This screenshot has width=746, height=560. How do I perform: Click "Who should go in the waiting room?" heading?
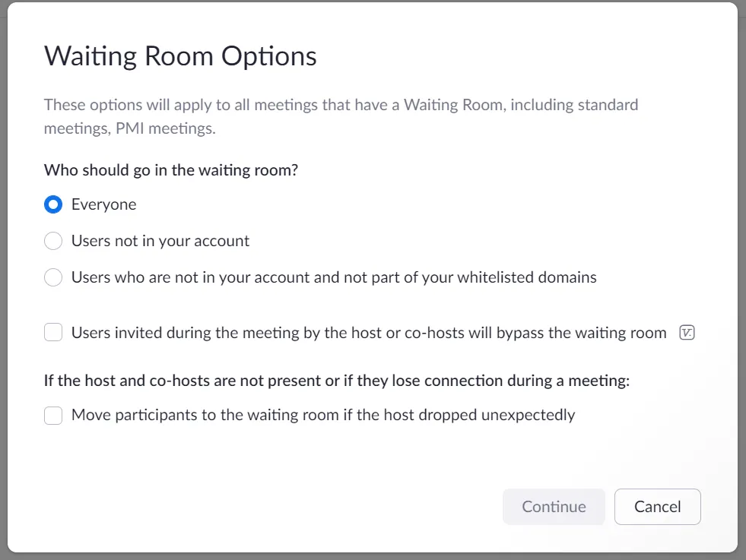[x=171, y=170]
